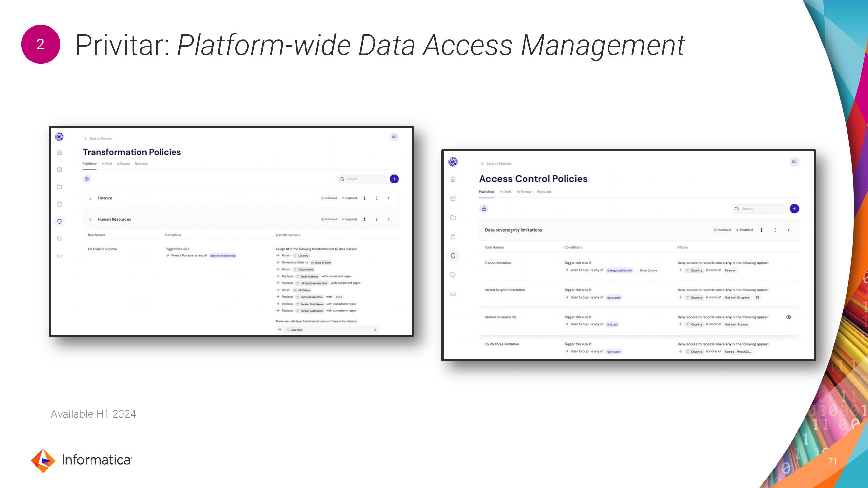
Task: Click infa_us user group tag
Action: point(612,324)
